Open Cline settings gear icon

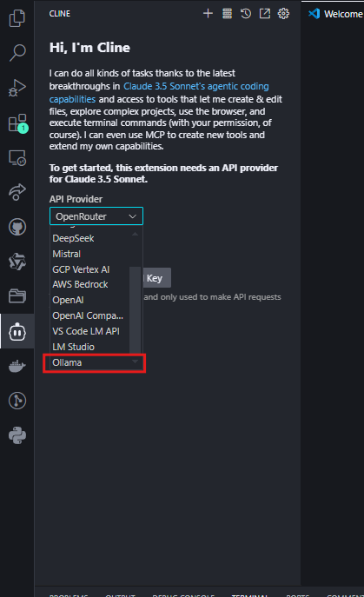(283, 14)
